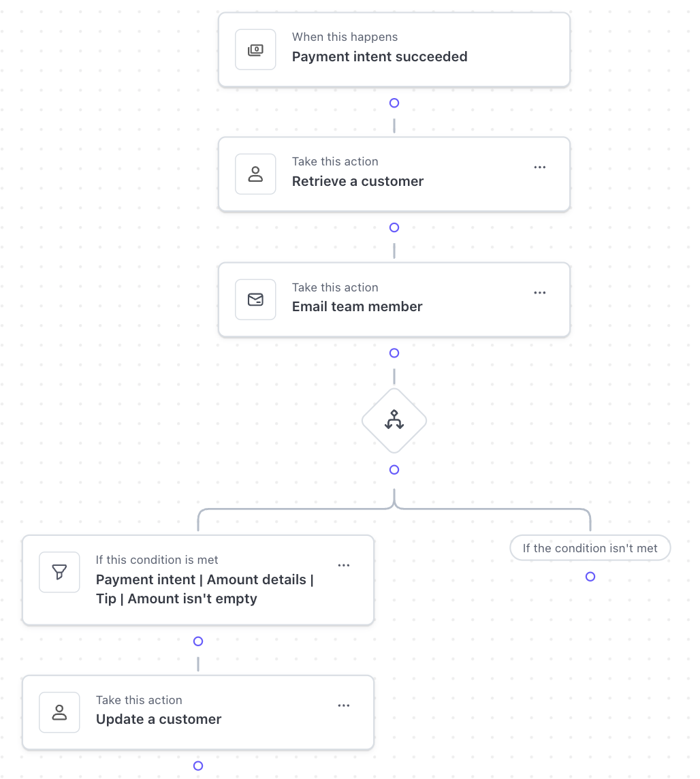This screenshot has height=779, width=700.
Task: Click the condition filter funnel icon
Action: click(59, 572)
